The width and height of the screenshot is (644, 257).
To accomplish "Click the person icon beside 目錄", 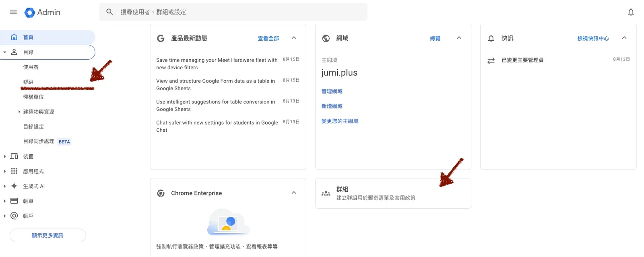I will [14, 52].
